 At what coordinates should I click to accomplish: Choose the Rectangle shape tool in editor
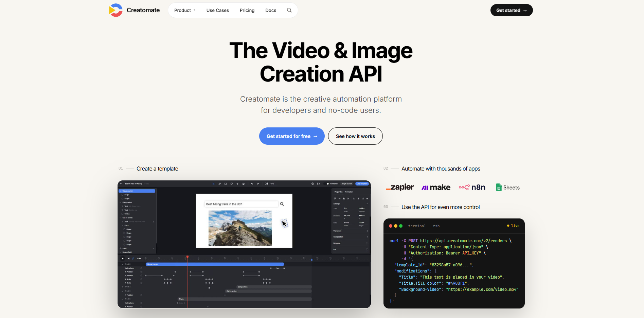(226, 184)
